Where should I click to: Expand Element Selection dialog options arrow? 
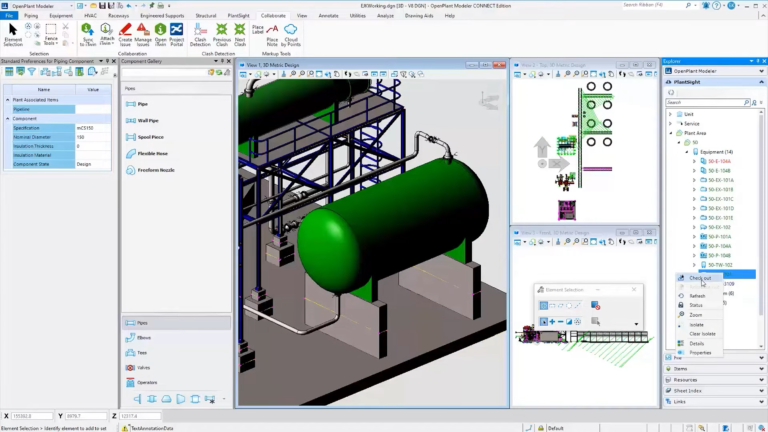click(x=636, y=324)
